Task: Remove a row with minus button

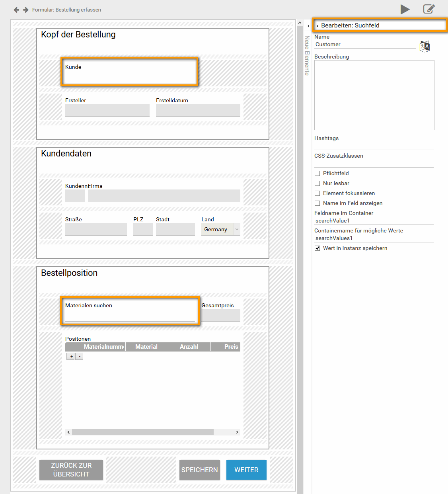Action: (x=79, y=356)
